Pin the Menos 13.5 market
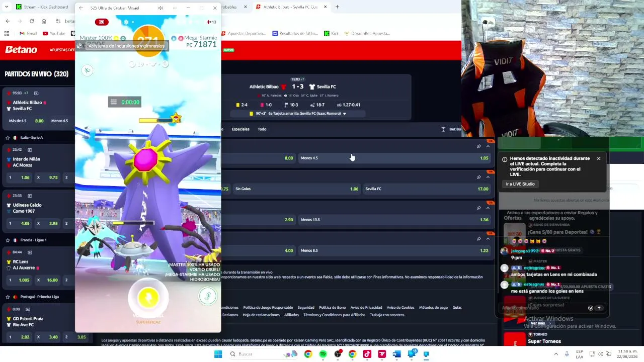This screenshot has width=644, height=362. tap(478, 208)
